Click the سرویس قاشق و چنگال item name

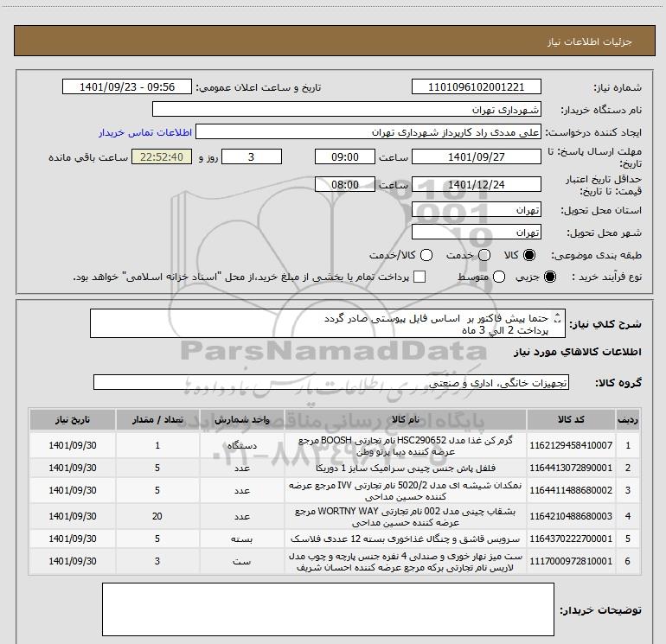[x=405, y=539]
